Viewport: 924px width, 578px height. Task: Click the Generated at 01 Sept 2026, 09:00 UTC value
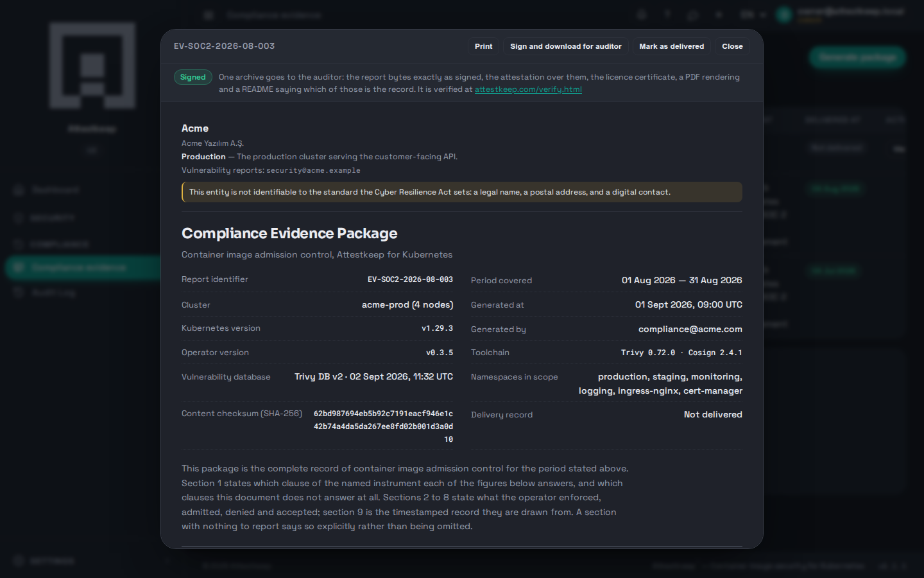pyautogui.click(x=689, y=305)
